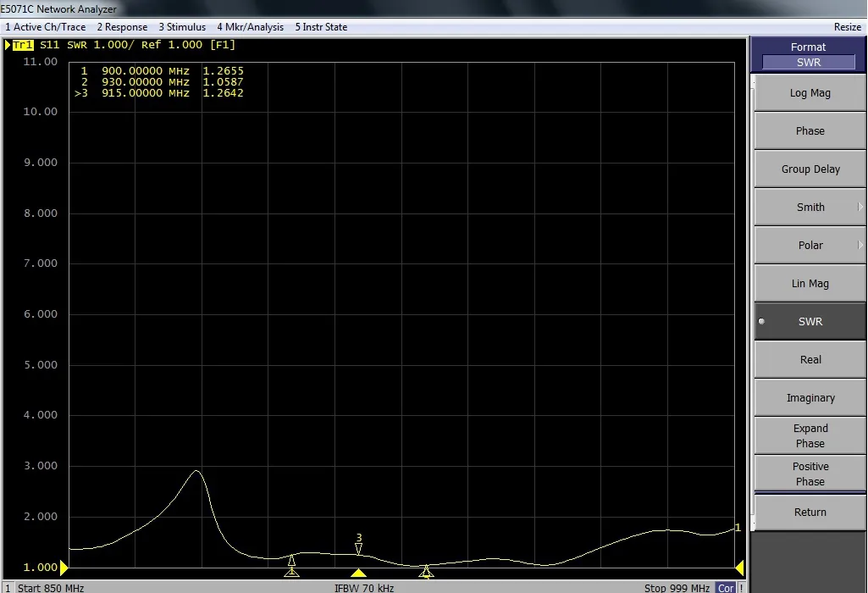Choose the Lin Mag format
This screenshot has height=593, width=868.
coord(810,284)
